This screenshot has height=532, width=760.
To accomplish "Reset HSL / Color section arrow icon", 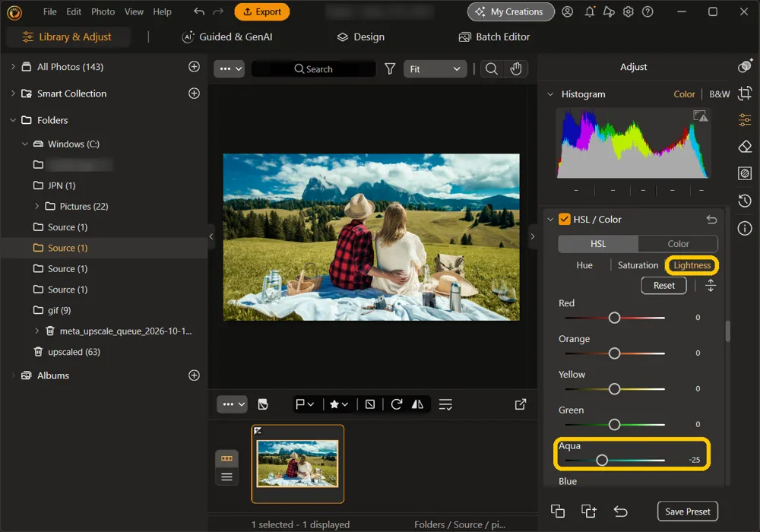I will pos(711,220).
